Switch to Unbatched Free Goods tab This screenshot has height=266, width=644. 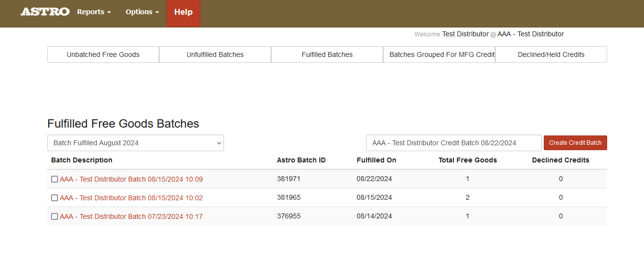103,54
